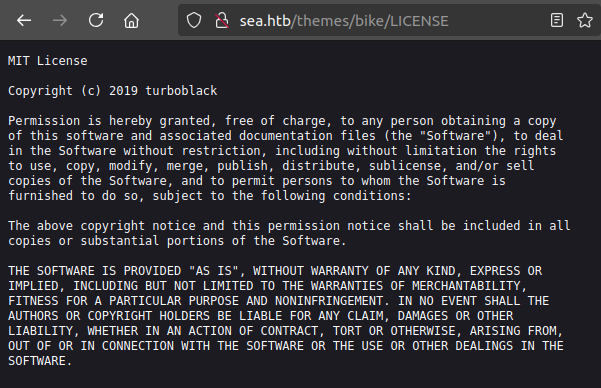Click the year 2019 in the copyright line

point(123,91)
